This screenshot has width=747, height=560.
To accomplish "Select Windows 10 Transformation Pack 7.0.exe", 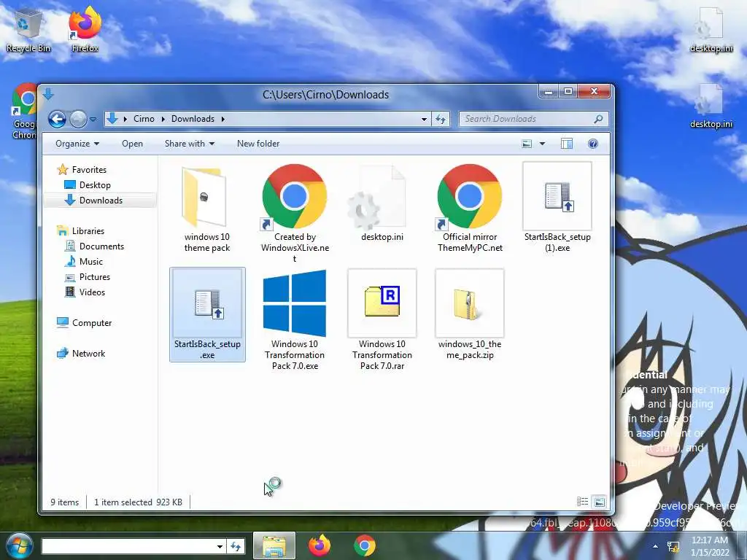I will 295,320.
